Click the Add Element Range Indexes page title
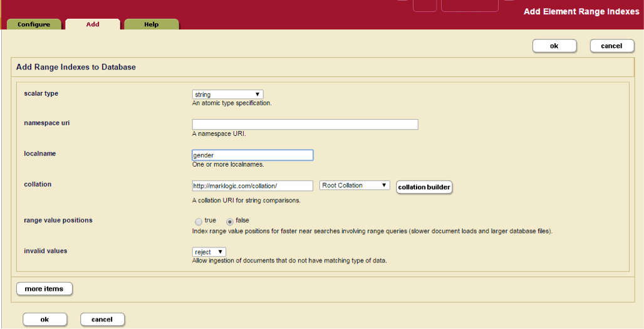Viewport: 644px width, 329px height. pyautogui.click(x=581, y=12)
